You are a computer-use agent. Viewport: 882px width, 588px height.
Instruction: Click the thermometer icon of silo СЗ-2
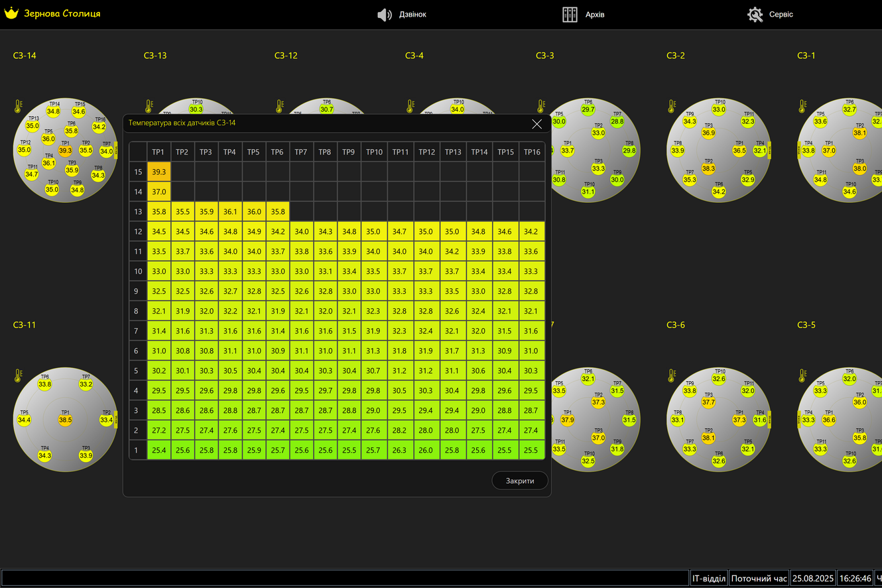coord(672,106)
